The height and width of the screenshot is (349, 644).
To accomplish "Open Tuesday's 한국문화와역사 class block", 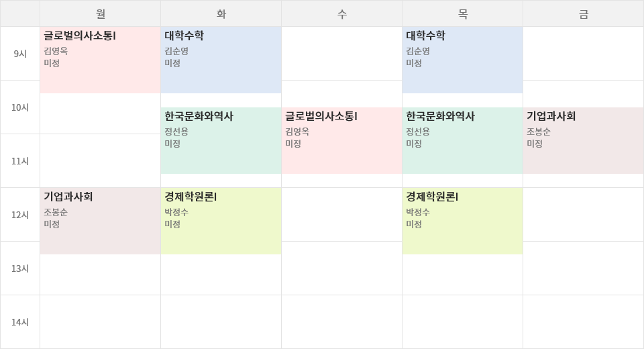I will (x=221, y=140).
